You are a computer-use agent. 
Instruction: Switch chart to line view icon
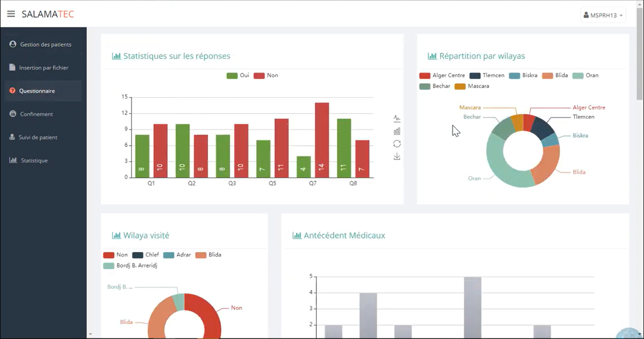click(397, 119)
